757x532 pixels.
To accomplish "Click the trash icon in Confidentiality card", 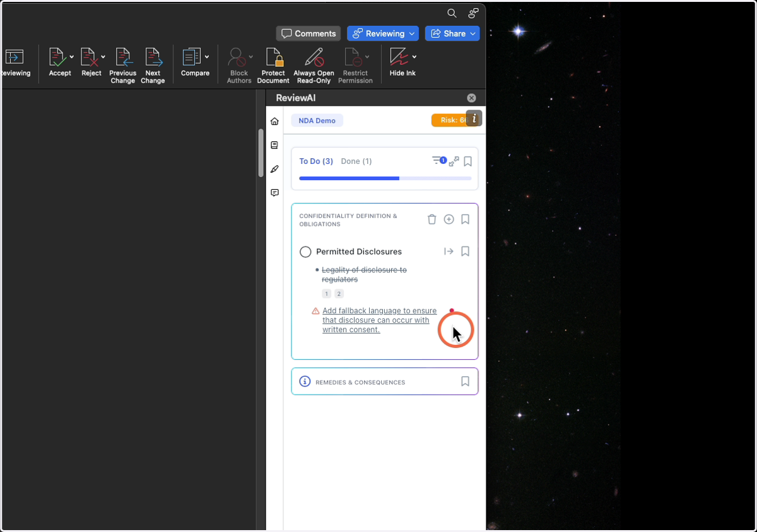I will (431, 219).
